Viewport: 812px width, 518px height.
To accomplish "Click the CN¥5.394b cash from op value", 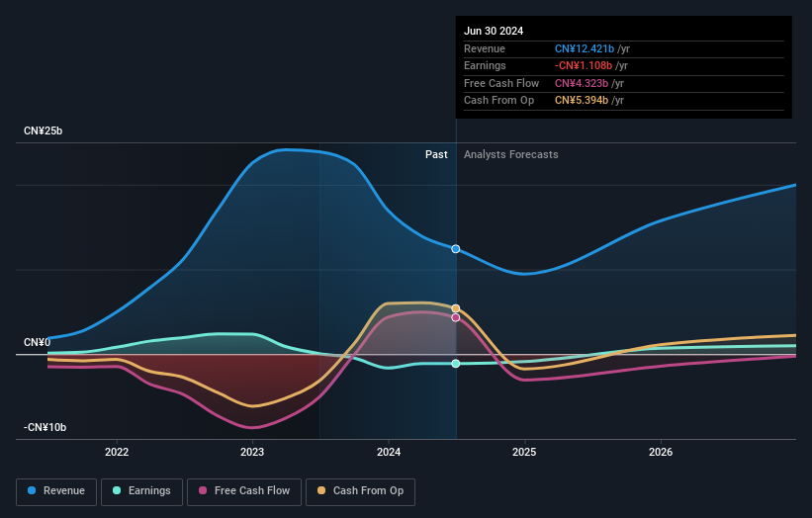I will tap(582, 101).
